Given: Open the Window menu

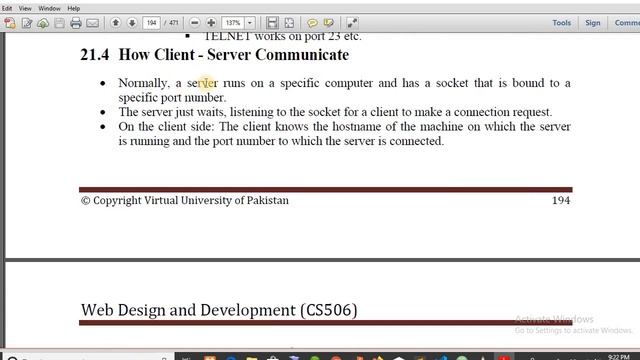Looking at the screenshot, I should click(49, 8).
